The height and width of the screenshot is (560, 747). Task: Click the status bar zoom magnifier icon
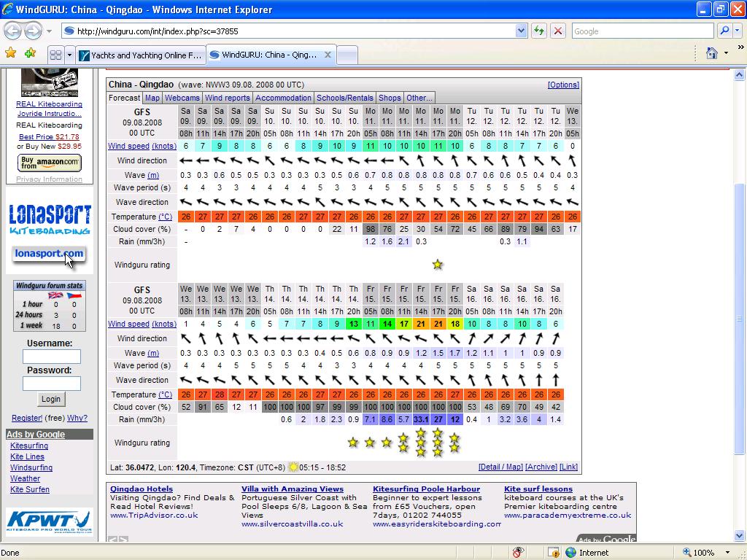coord(687,553)
